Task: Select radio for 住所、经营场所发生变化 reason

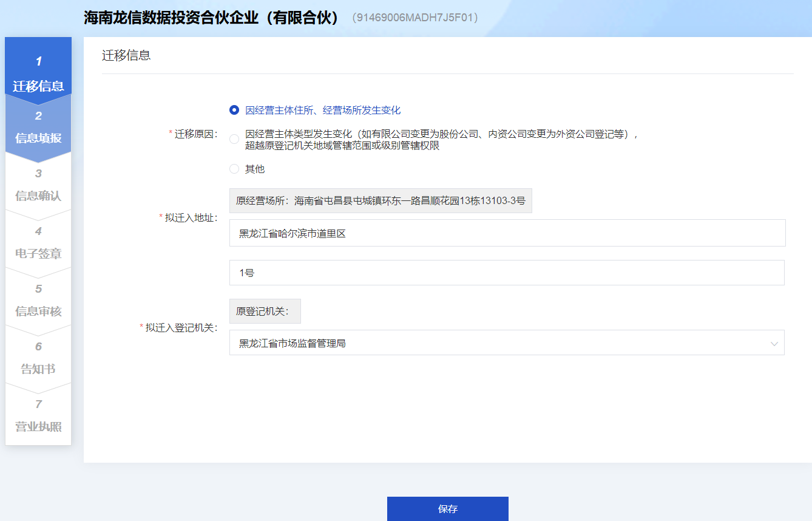Action: (x=234, y=111)
